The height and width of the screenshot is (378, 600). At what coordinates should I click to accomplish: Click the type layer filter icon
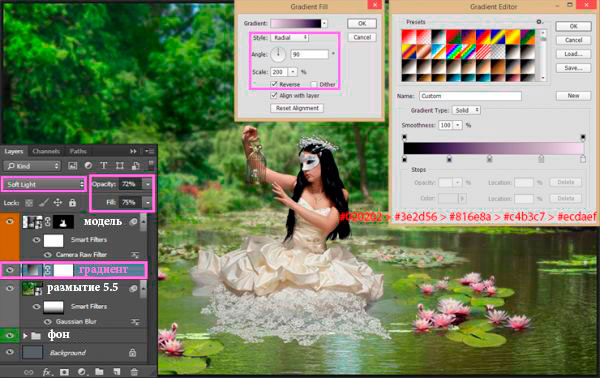[x=104, y=166]
